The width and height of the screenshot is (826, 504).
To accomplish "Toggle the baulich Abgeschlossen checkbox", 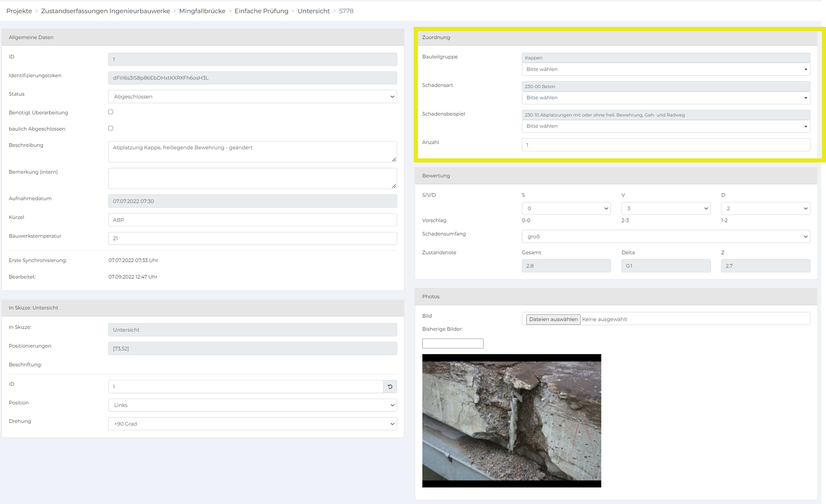I will pyautogui.click(x=111, y=128).
